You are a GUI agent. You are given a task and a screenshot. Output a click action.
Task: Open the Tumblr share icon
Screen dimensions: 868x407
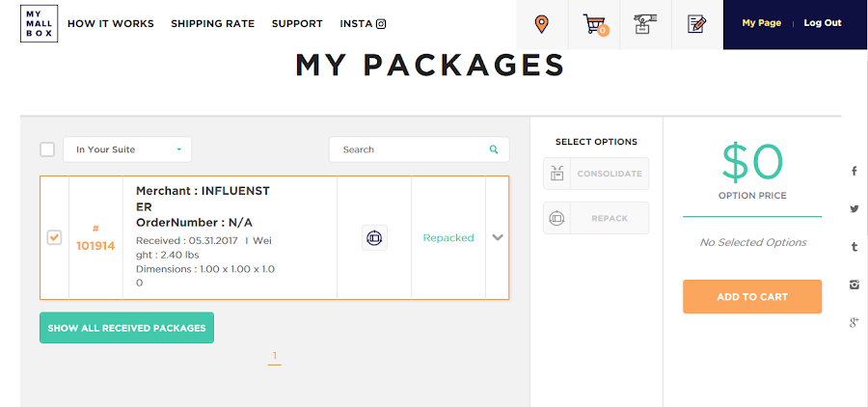coord(854,247)
